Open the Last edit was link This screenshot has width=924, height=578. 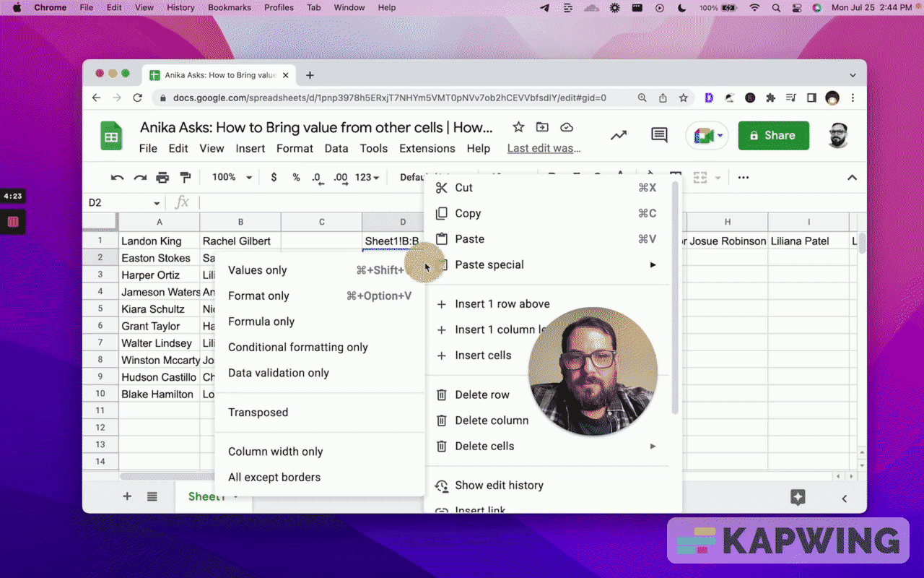pyautogui.click(x=544, y=148)
